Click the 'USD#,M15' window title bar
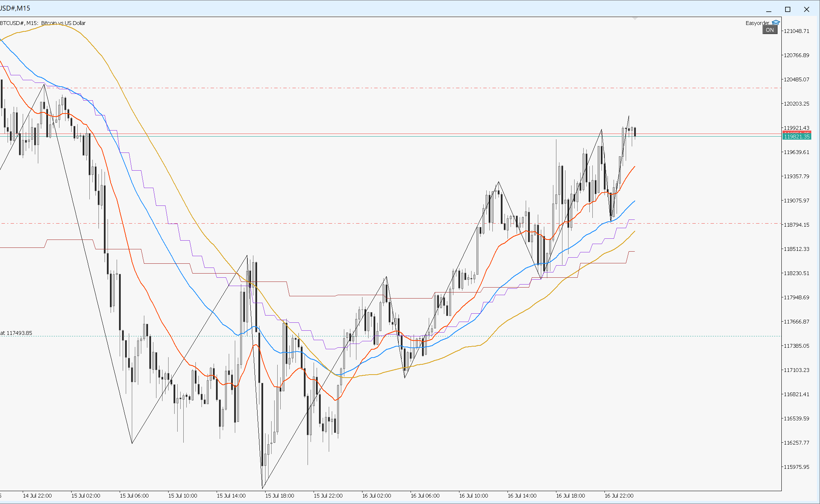The width and height of the screenshot is (820, 504). coord(15,8)
